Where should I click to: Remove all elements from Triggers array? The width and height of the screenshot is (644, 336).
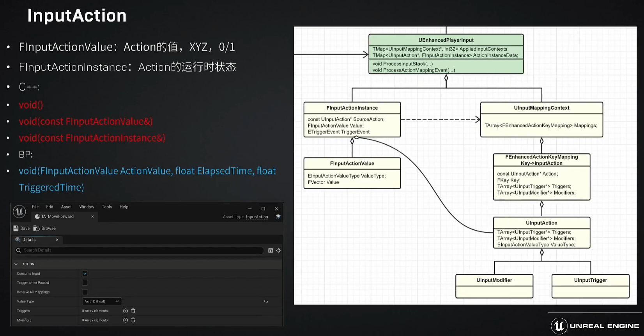pos(133,311)
